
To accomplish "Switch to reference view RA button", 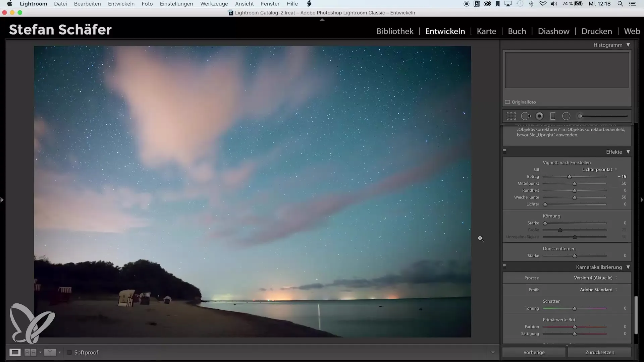I will (x=30, y=352).
